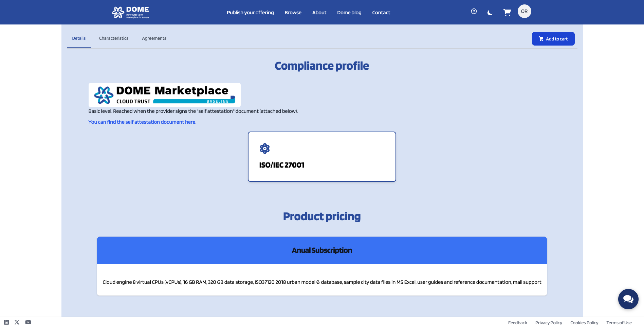Open the self attestation document link

142,122
